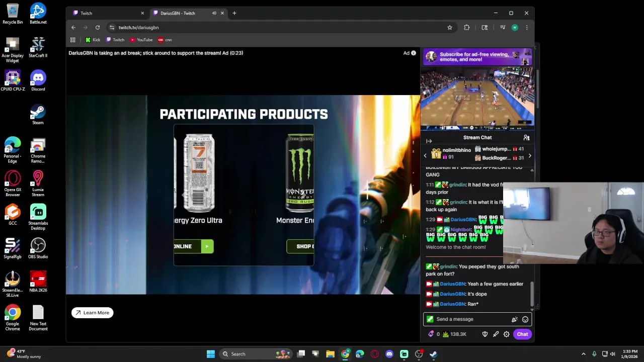Viewport: 644px width, 362px height.
Task: Open File Explorer from the taskbar
Action: pos(330,354)
